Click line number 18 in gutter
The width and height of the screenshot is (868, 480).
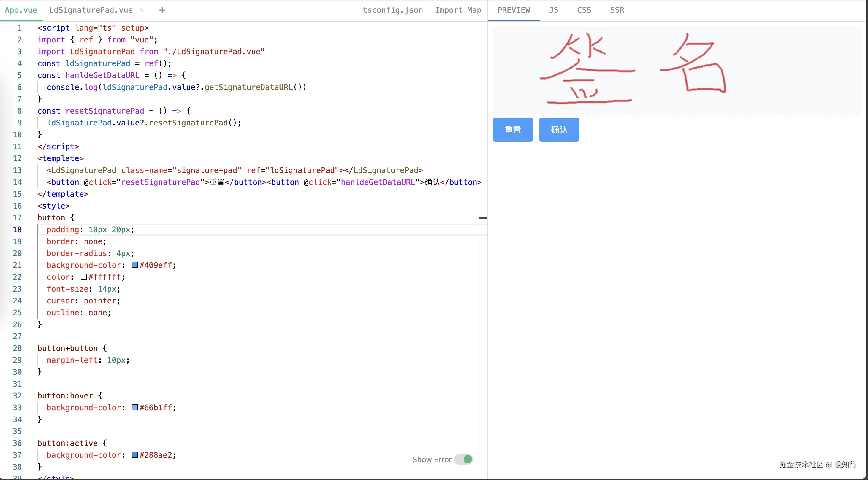[18, 230]
